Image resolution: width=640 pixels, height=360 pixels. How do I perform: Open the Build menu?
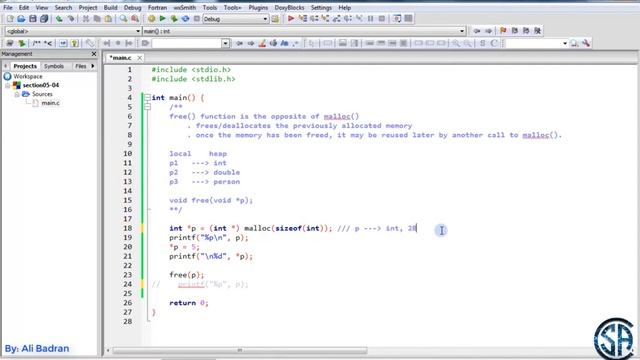point(110,7)
